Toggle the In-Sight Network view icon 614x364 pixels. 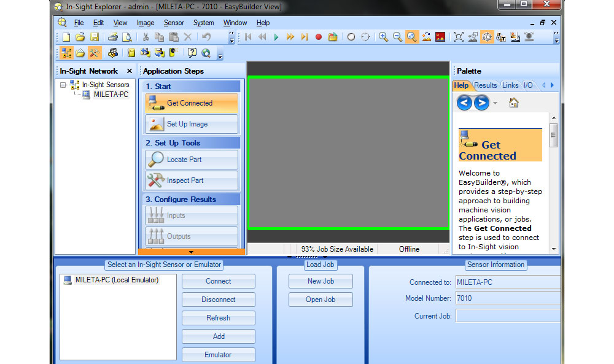(x=66, y=53)
